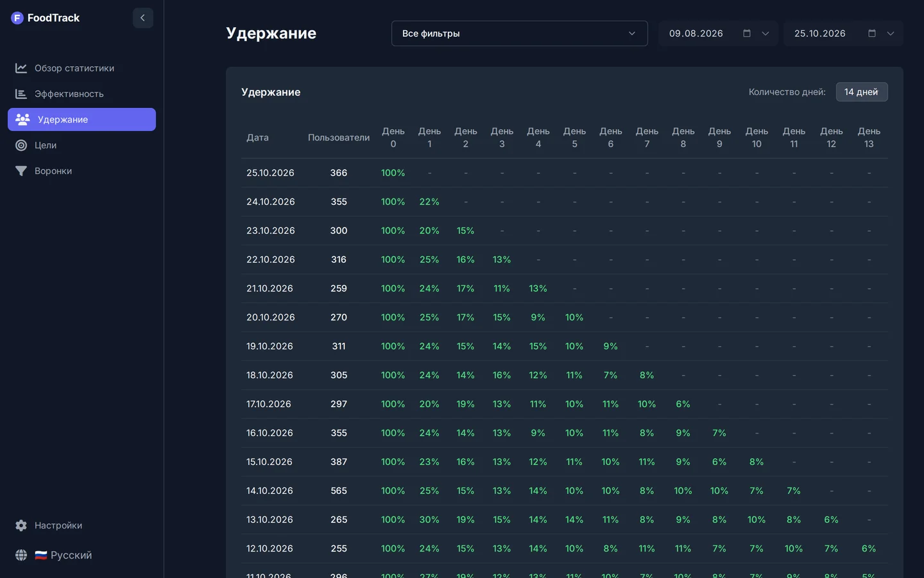
Task: Select the 25.10.2026 row date
Action: tap(270, 173)
